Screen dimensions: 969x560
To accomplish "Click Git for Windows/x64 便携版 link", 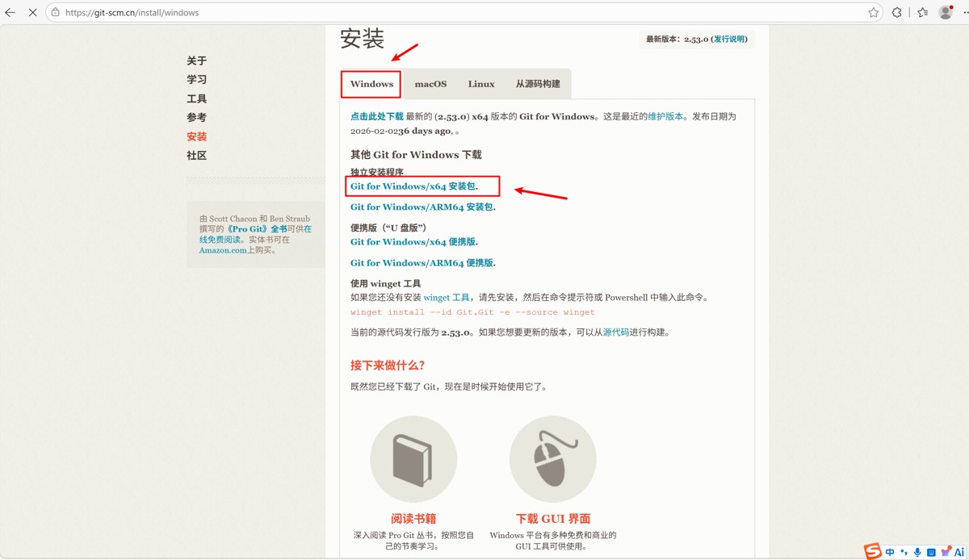I will tap(413, 242).
